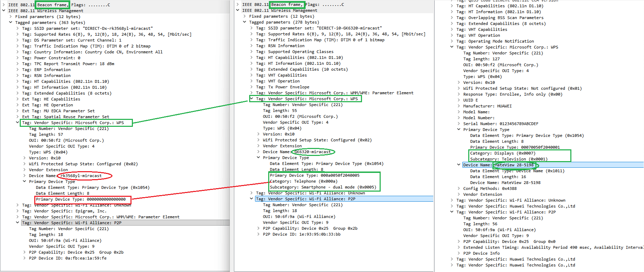644x272 pixels.
Task: Select the Data Element Length: 16 row
Action: coord(498,177)
